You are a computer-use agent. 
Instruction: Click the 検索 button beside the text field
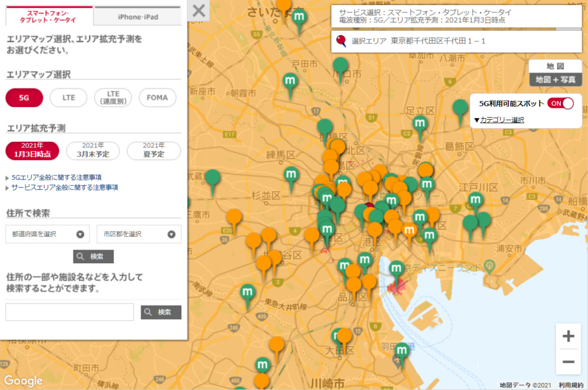161,312
